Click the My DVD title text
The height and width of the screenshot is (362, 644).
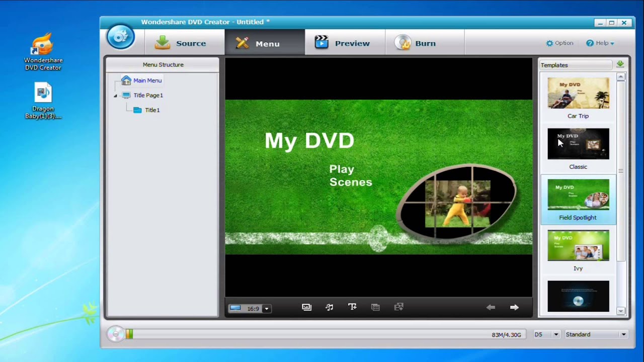pyautogui.click(x=309, y=140)
